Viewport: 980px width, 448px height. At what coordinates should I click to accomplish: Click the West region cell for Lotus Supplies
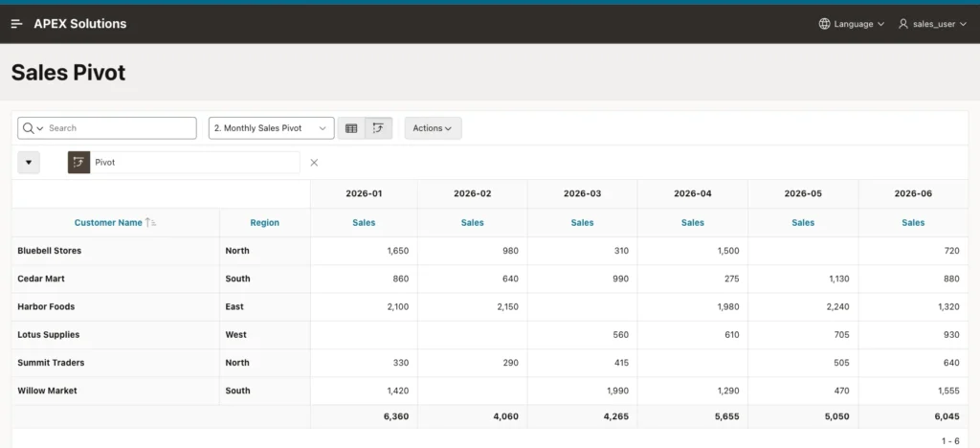click(x=236, y=335)
